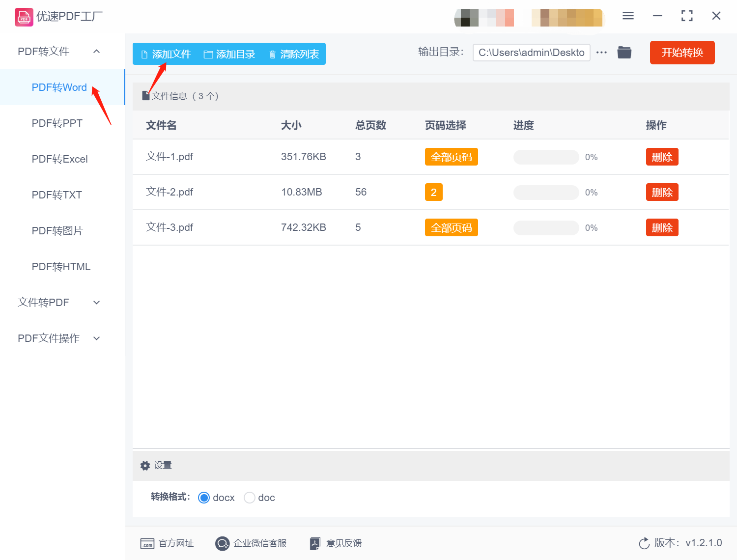
Task: Click 全部页码 for 文件-3.pdf
Action: tap(451, 228)
